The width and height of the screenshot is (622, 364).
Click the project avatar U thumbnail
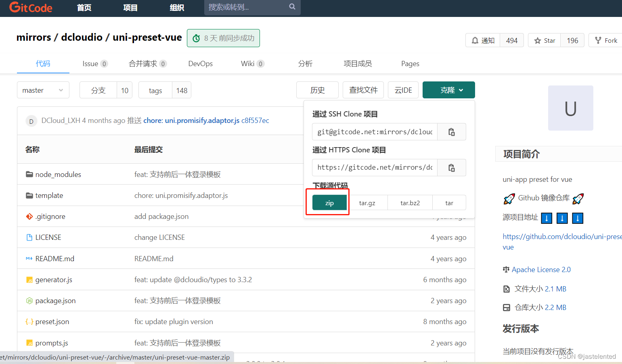click(x=571, y=108)
